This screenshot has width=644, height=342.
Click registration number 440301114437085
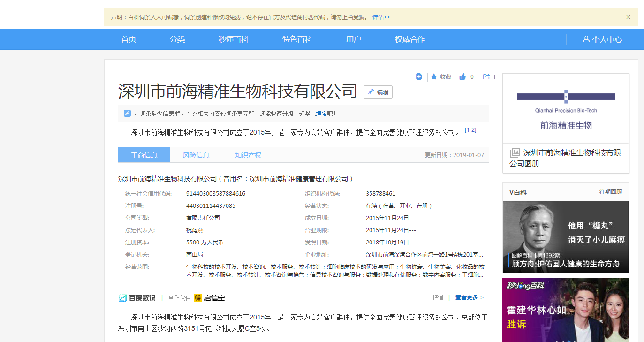211,206
